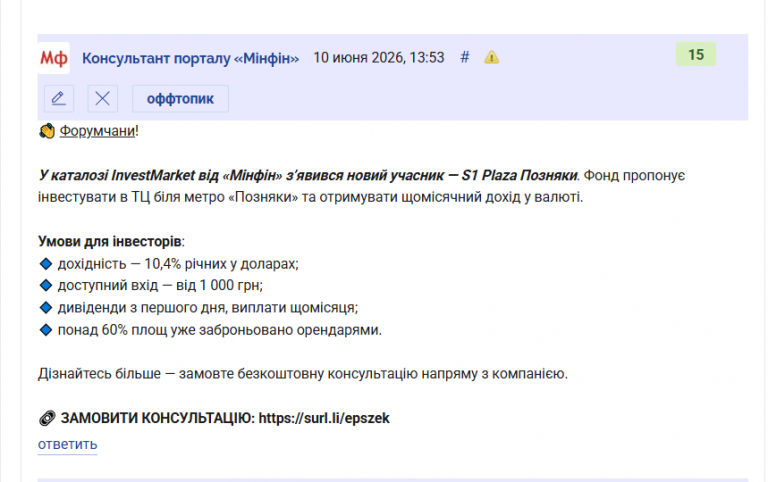Click the paperclip emoji before ЗАМОВИТИ КОНСУЛЬТАЦІЮ
Screen dimensions: 768x482
pos(47,418)
